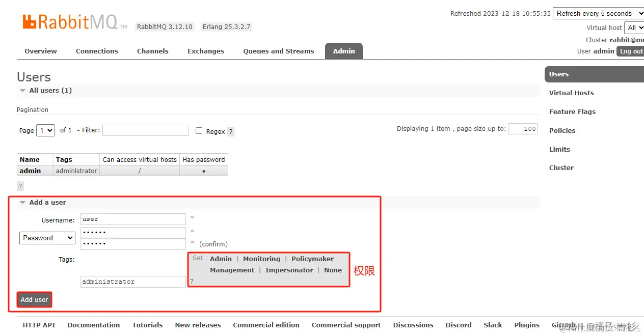The height and width of the screenshot is (336, 644).
Task: Open Feature Flags in the sidebar
Action: (572, 111)
